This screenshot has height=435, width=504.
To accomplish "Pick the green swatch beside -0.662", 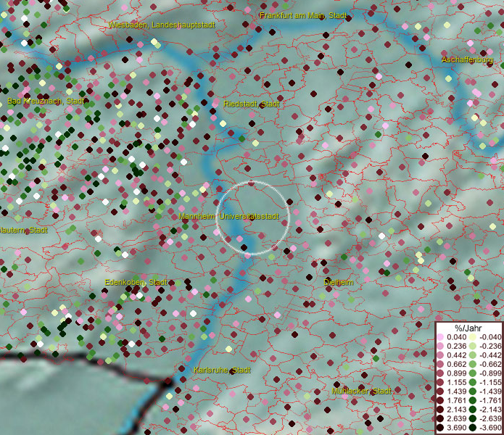I will (x=473, y=365).
